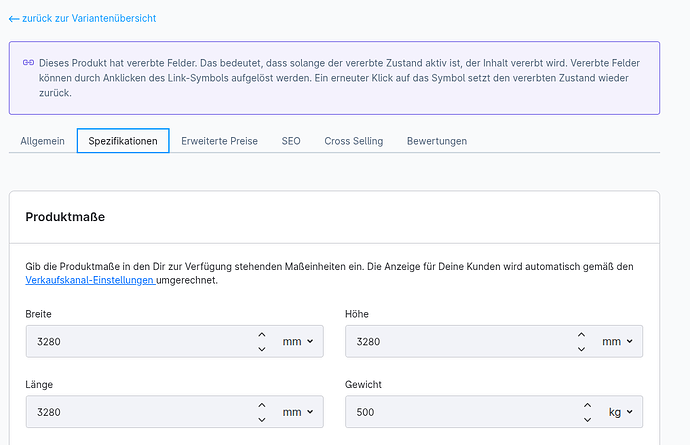Decrease Breite value with down arrow
The width and height of the screenshot is (690, 445).
pyautogui.click(x=262, y=349)
